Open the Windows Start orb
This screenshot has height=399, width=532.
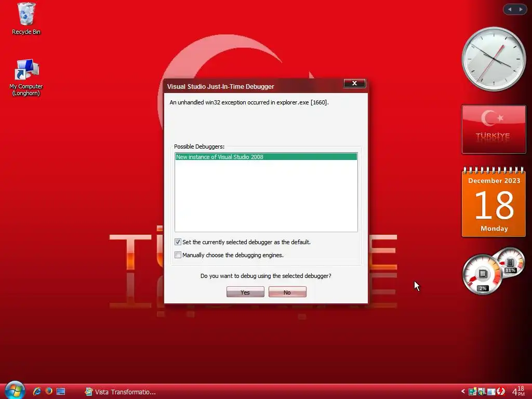15,390
